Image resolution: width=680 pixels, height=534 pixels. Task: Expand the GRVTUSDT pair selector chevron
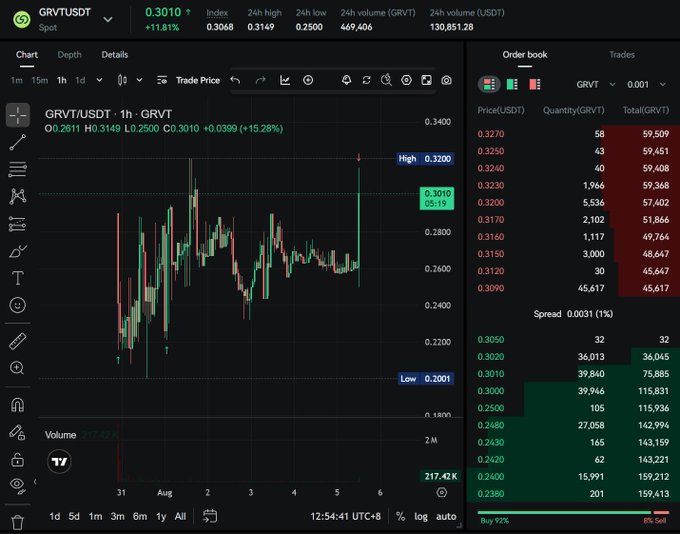(108, 20)
